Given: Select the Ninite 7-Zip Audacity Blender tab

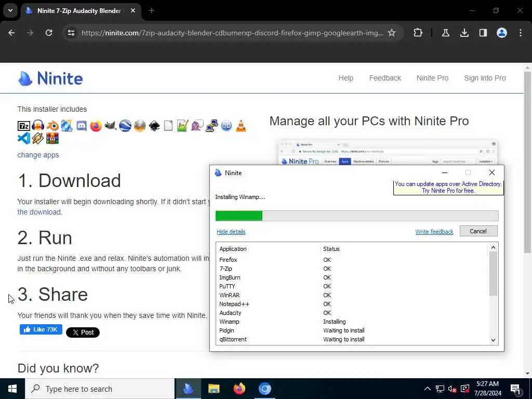Looking at the screenshot, I should [x=82, y=11].
